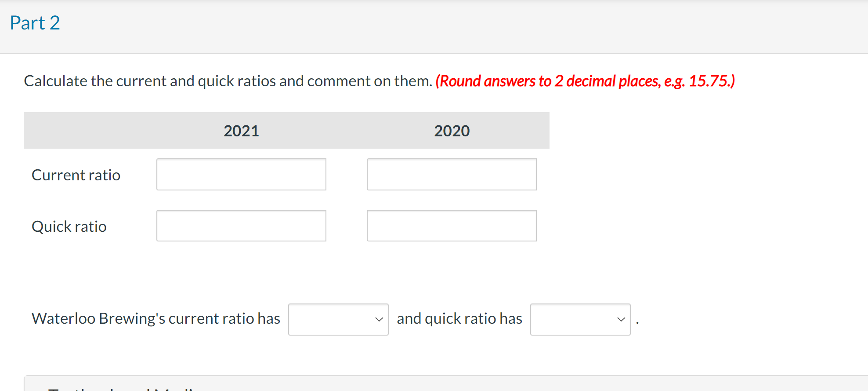Image resolution: width=868 pixels, height=391 pixels.
Task: Select the 2021 column header
Action: pos(241,131)
